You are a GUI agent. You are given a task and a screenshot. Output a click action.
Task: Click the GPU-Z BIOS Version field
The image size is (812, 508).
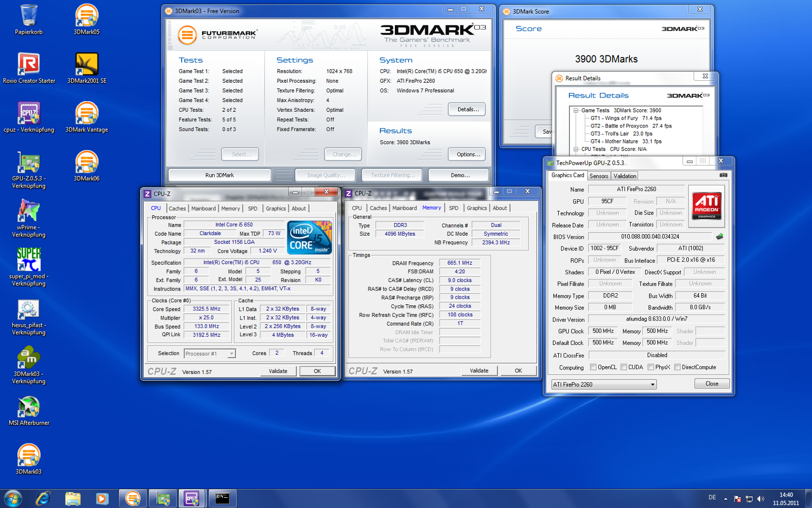pyautogui.click(x=650, y=237)
